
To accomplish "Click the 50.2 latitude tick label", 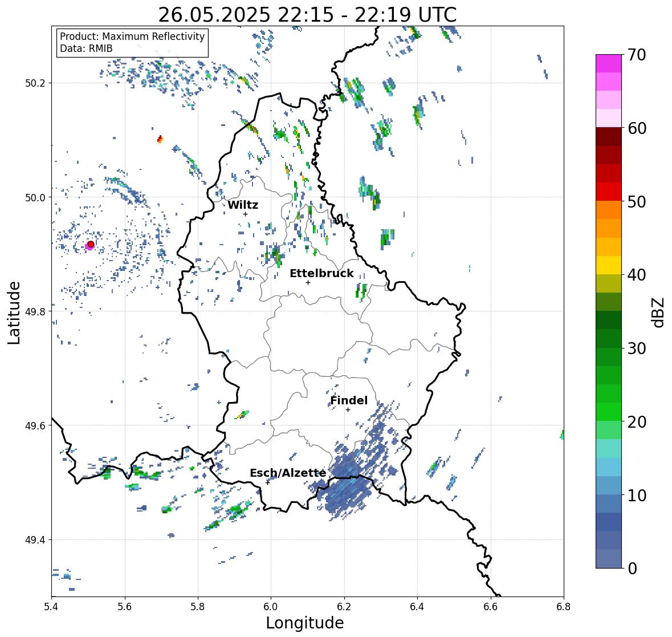I will point(35,83).
